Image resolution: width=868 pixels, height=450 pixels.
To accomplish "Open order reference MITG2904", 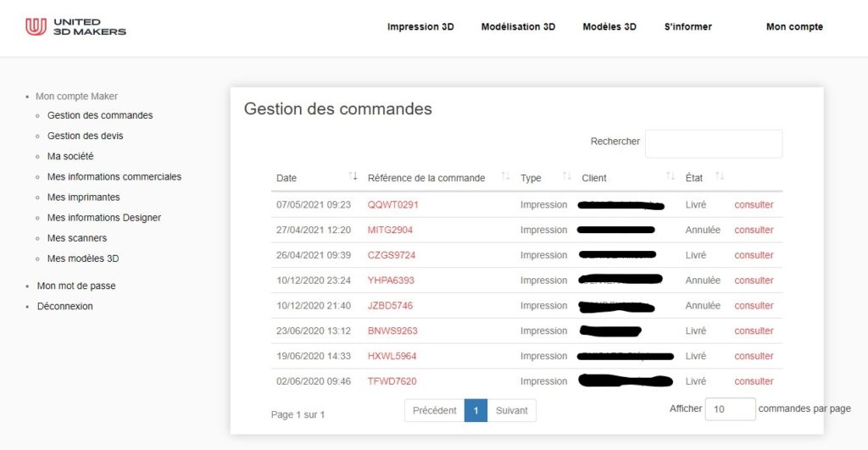I will coord(390,230).
